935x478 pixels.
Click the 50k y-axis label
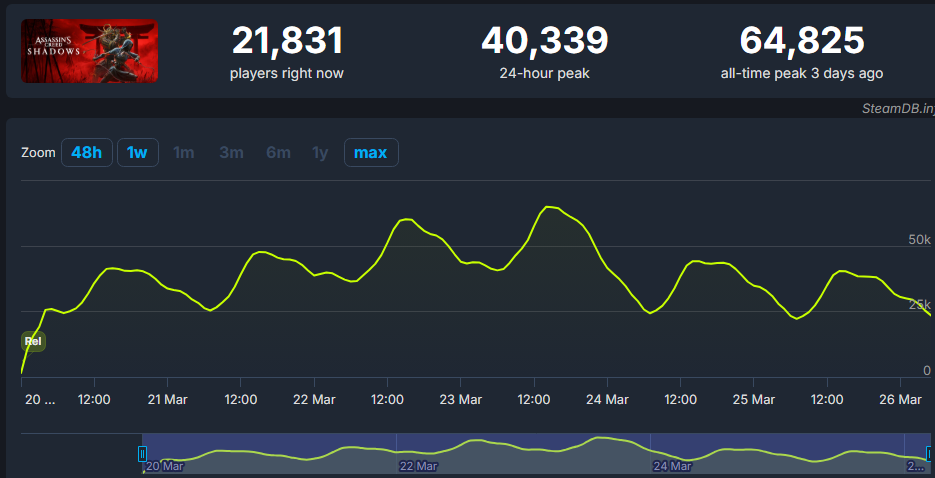[919, 240]
